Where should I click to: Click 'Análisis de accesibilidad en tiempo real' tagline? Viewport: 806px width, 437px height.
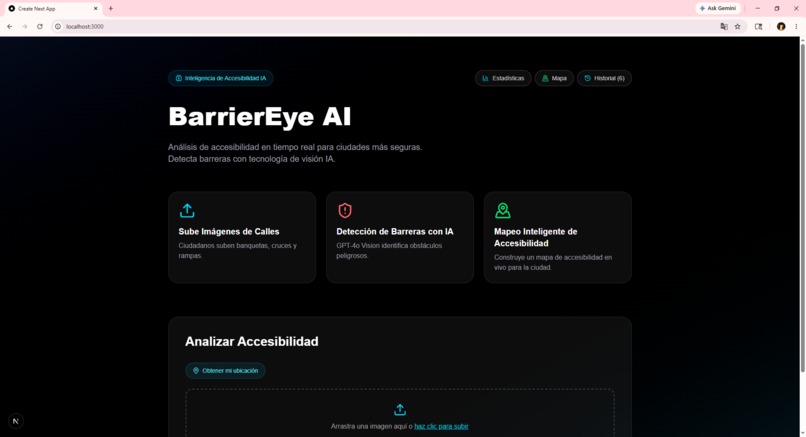(x=295, y=147)
